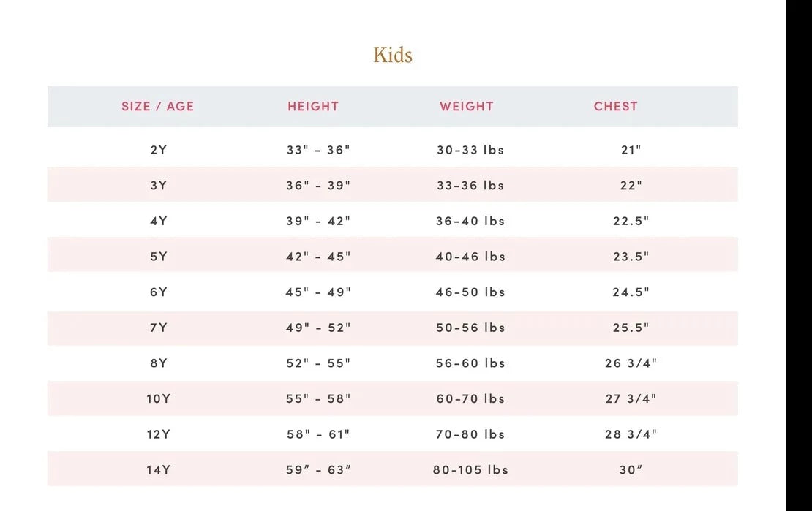This screenshot has height=511, width=812.
Task: Click height value 58" - 61"
Action: click(318, 434)
